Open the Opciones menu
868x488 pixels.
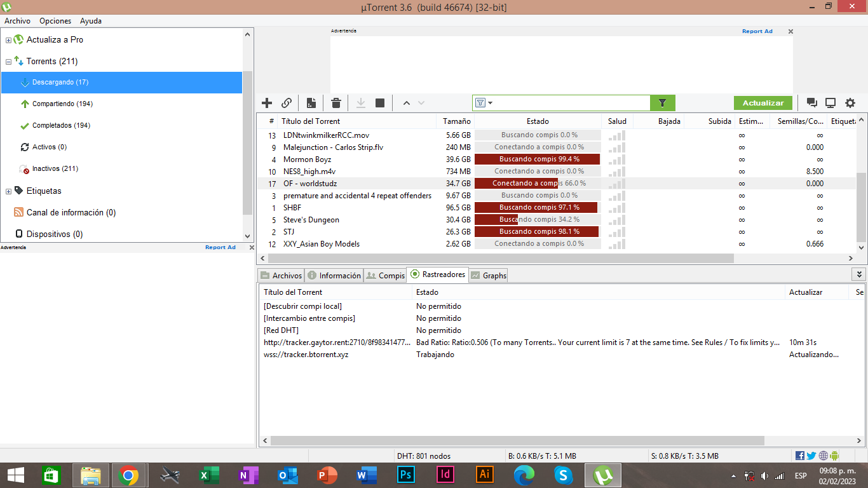[55, 21]
